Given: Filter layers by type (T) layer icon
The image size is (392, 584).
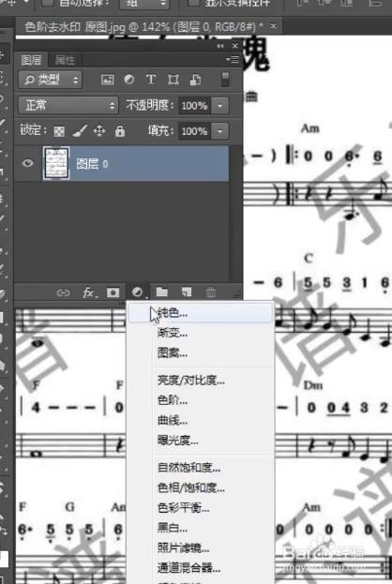Looking at the screenshot, I should coord(151,80).
